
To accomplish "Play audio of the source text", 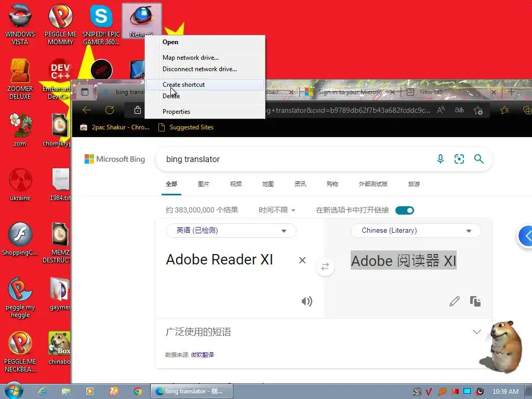I will coord(307,301).
